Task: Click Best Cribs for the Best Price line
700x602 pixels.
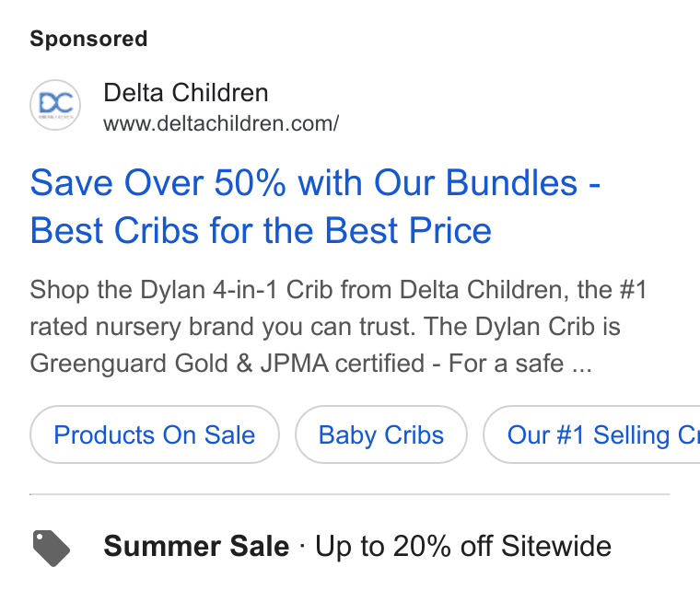Action: click(x=261, y=231)
